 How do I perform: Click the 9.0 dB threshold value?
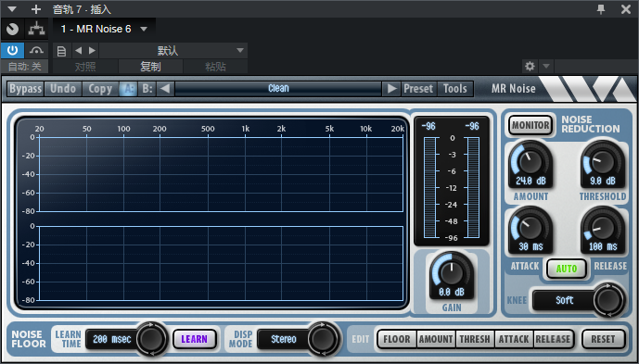pyautogui.click(x=603, y=182)
